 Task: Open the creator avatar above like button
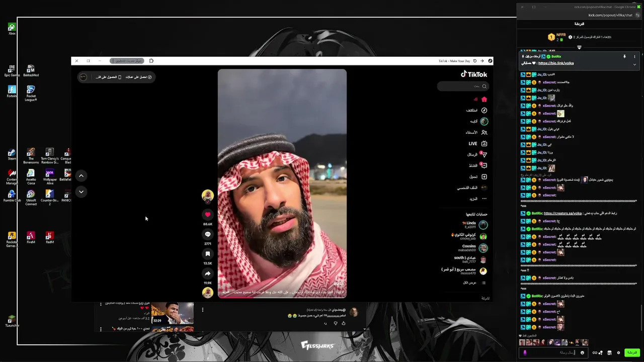pos(207,196)
